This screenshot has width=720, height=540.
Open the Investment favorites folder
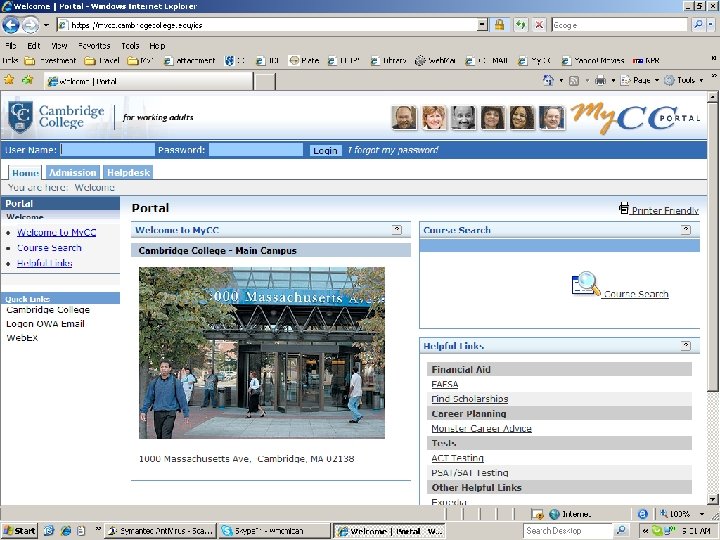click(50, 61)
